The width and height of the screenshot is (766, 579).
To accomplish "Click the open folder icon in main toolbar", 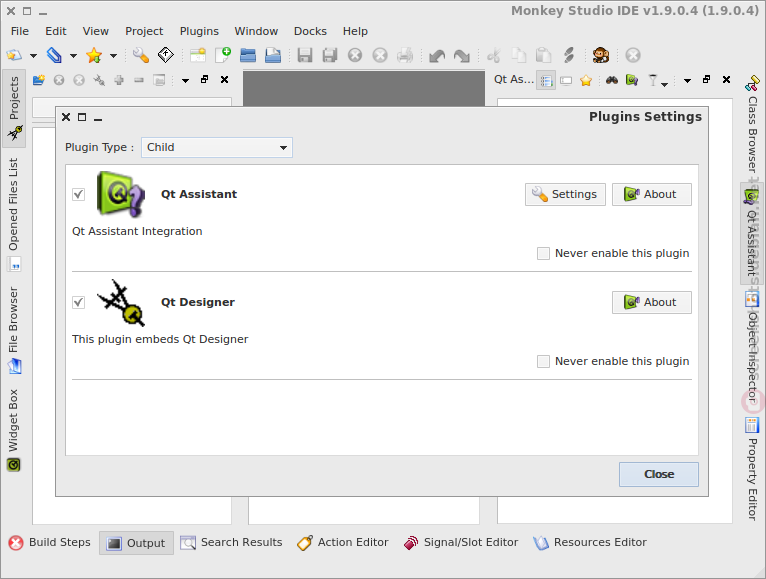I will 248,55.
